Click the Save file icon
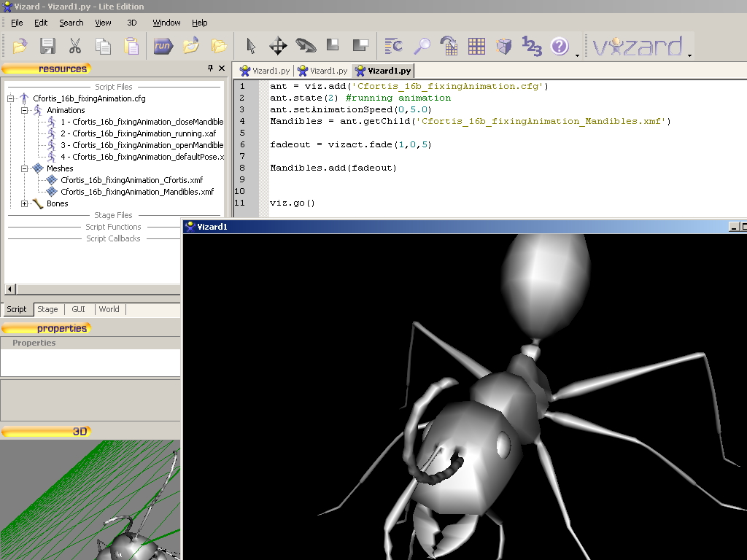The width and height of the screenshot is (747, 560). coord(47,47)
